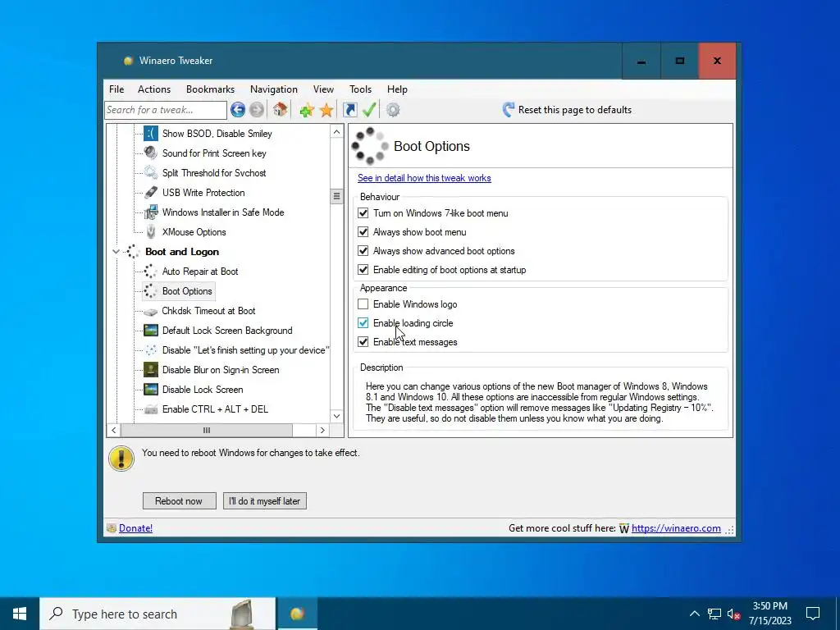Go back with the blue back arrow

pyautogui.click(x=238, y=110)
